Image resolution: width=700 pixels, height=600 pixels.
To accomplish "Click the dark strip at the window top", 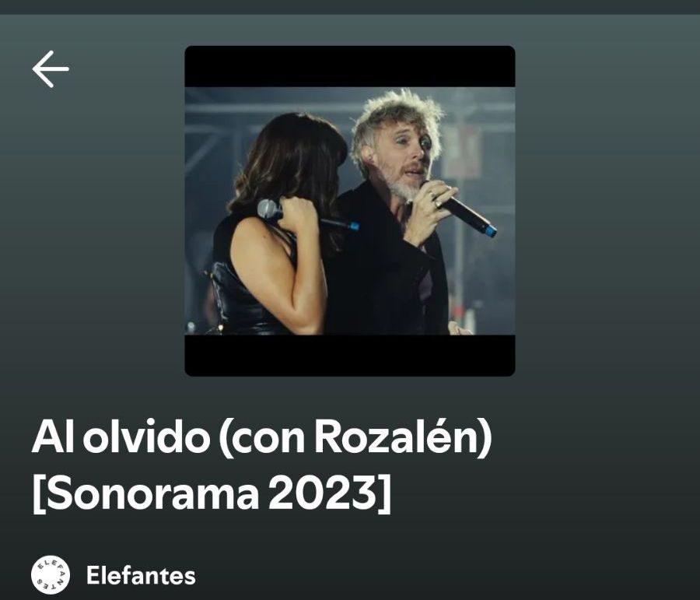I will [350, 7].
